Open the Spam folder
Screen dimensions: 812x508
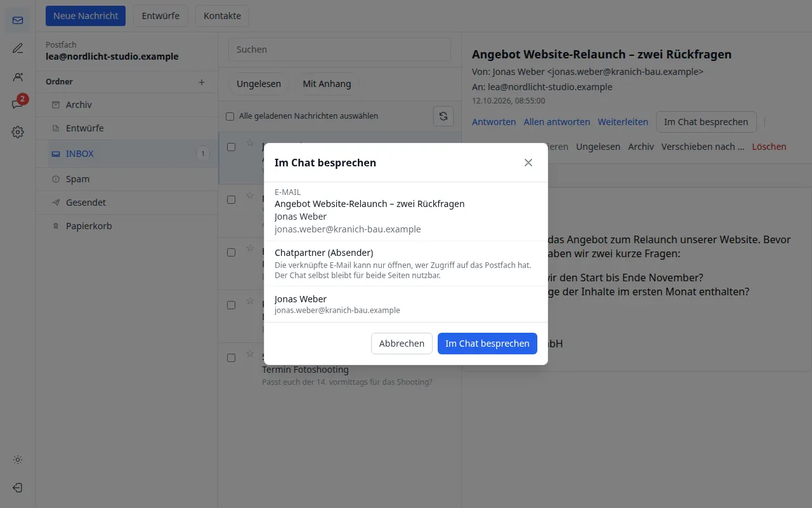click(126, 179)
